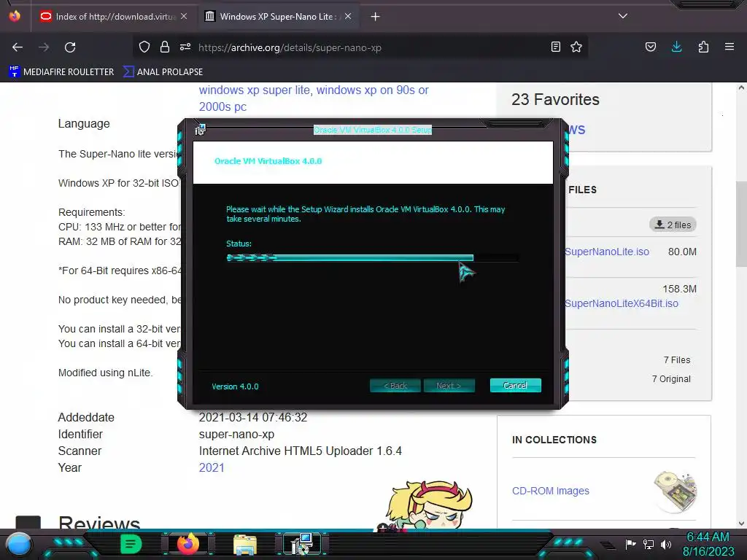The height and width of the screenshot is (560, 747).
Task: Open the extensions puzzle icon
Action: 703,47
